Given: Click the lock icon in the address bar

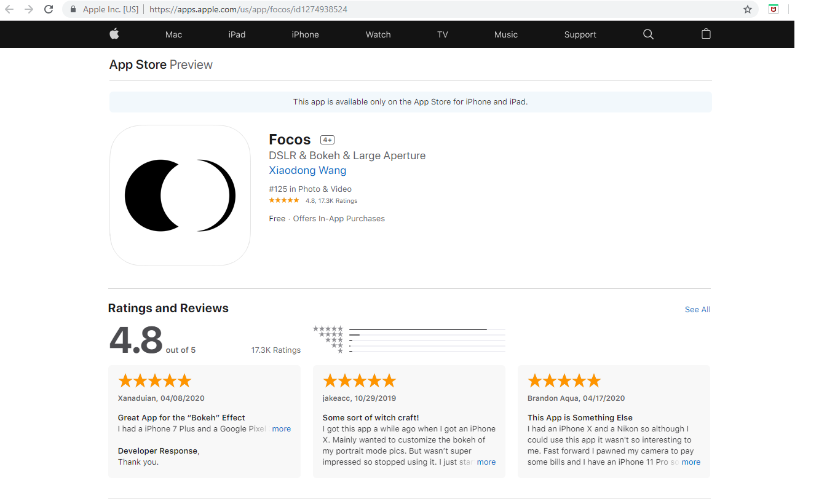Looking at the screenshot, I should pyautogui.click(x=73, y=9).
